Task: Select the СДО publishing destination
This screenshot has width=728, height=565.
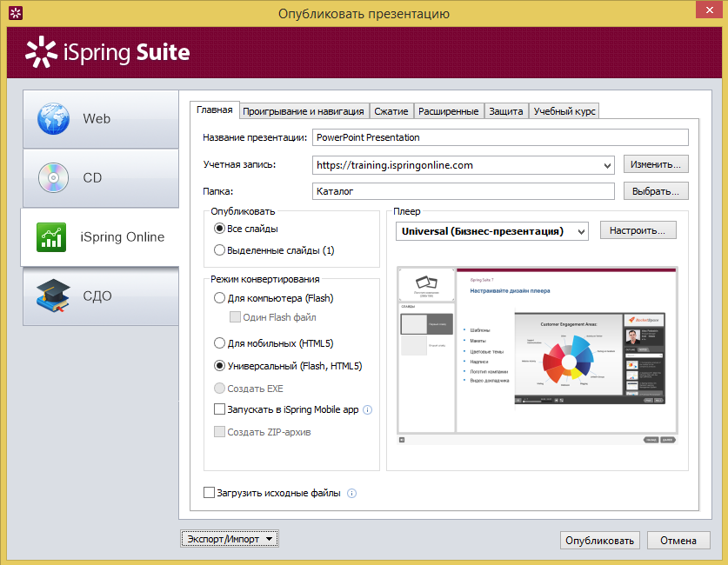Action: [x=101, y=296]
